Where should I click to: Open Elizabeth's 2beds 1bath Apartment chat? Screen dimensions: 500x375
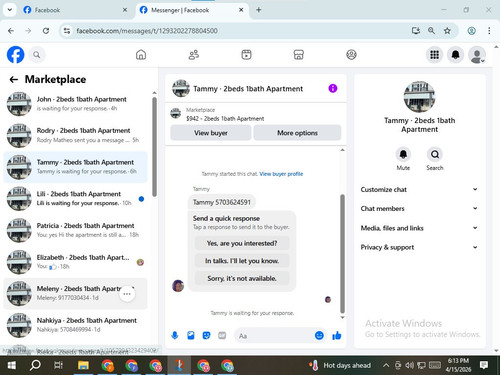point(75,262)
